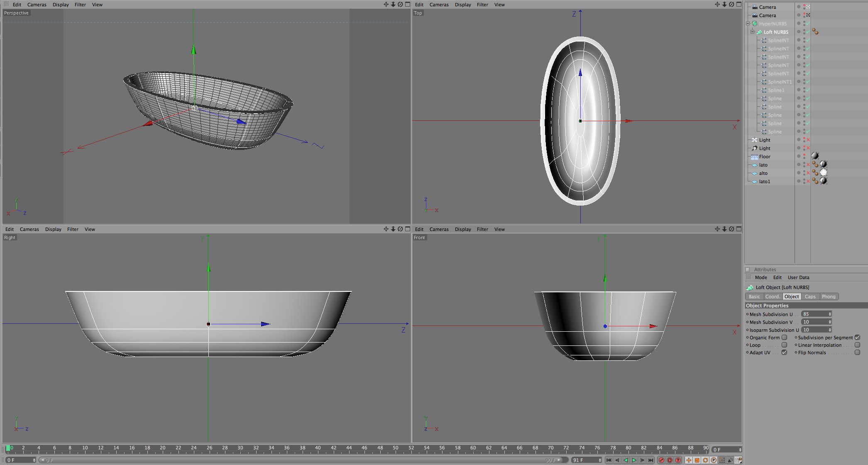Enable the Organic Form checkbox

(784, 338)
